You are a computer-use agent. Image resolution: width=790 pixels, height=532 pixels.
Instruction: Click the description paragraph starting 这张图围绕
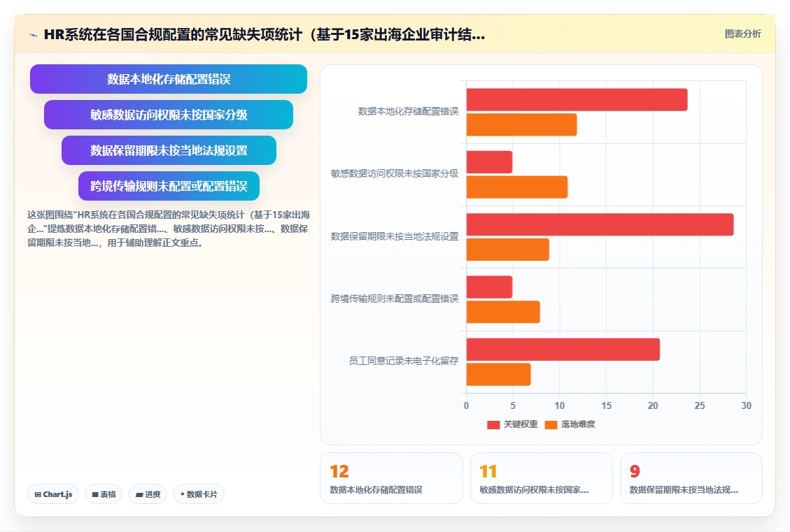point(168,229)
